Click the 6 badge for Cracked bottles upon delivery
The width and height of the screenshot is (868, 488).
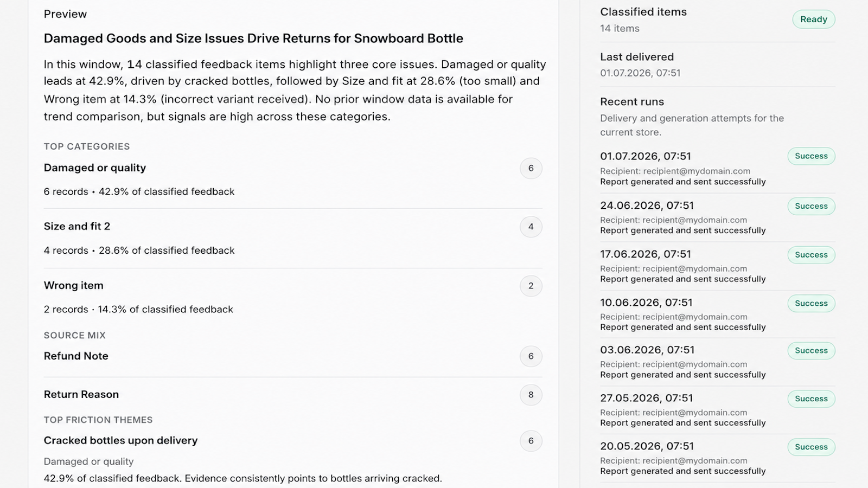click(531, 441)
